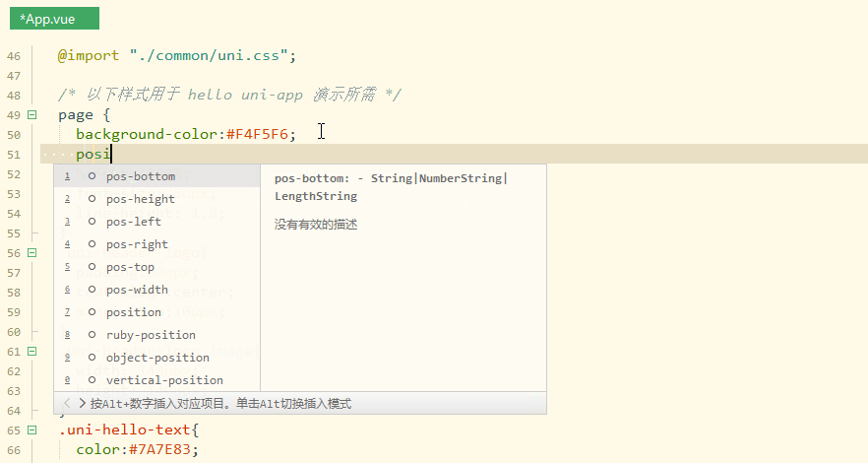
Task: Open the *App.vue editor tab
Action: click(51, 19)
